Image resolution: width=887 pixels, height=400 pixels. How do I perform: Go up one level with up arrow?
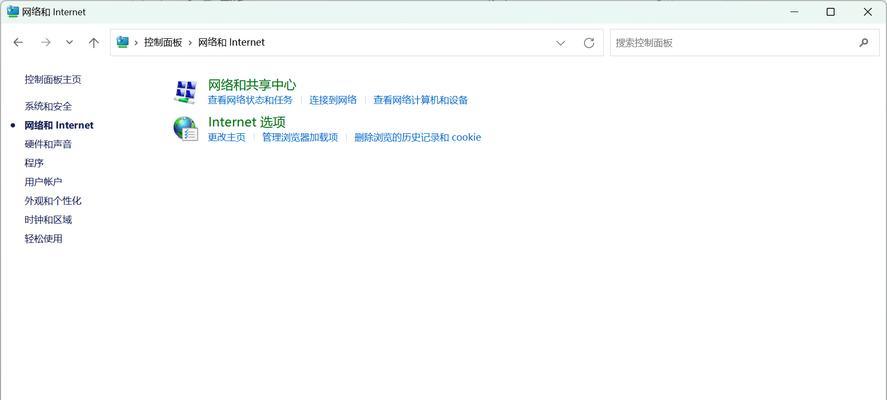(x=94, y=42)
